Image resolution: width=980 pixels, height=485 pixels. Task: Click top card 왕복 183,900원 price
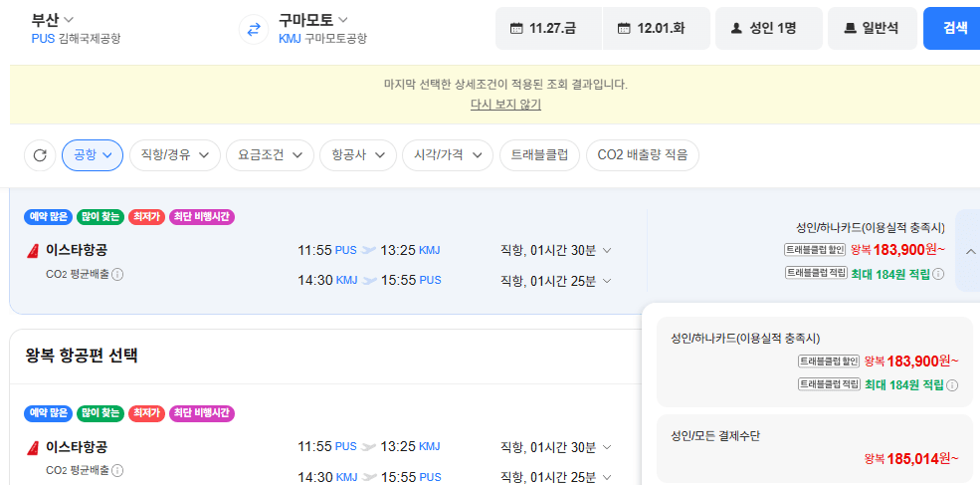coord(898,250)
